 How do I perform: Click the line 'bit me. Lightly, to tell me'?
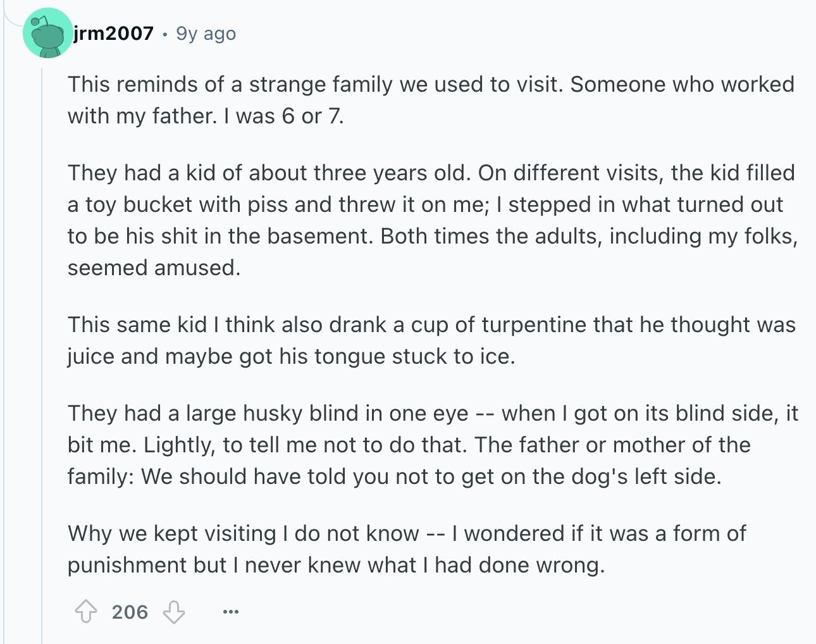pos(409,445)
